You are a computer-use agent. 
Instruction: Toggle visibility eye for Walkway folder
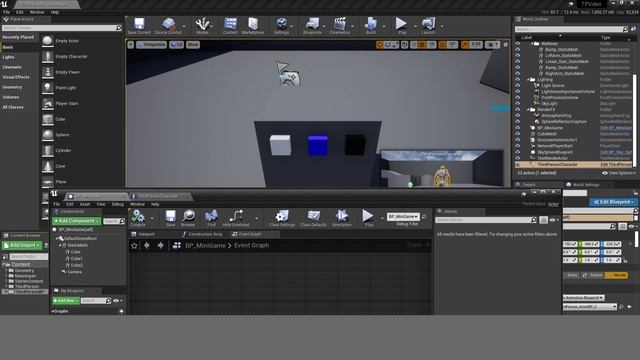tap(518, 43)
